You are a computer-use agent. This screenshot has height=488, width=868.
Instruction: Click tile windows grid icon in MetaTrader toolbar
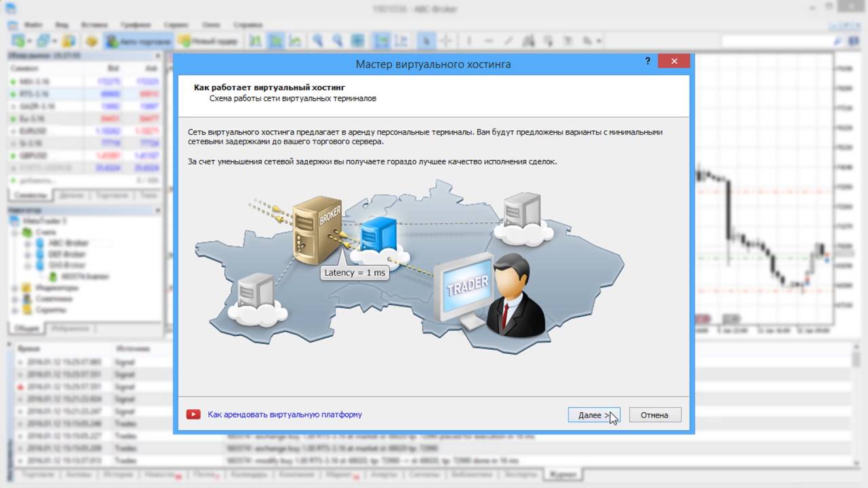coord(357,41)
